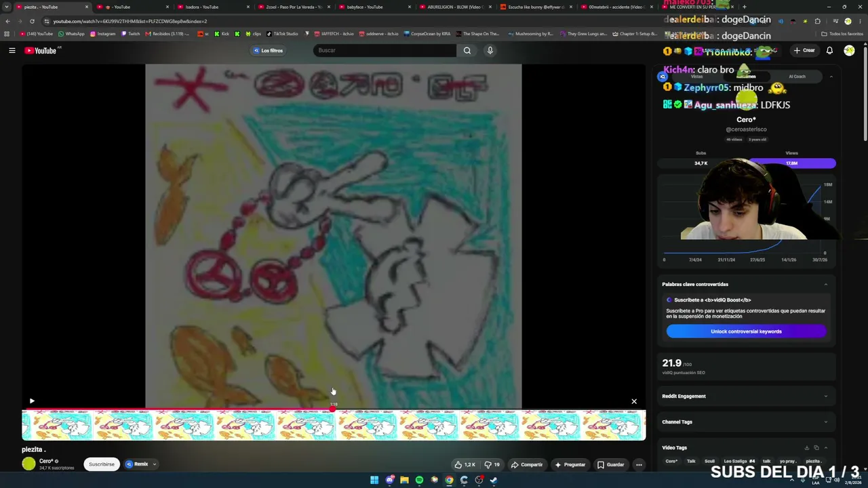Open the account avatar menu
The height and width of the screenshot is (488, 868).
pyautogui.click(x=849, y=50)
